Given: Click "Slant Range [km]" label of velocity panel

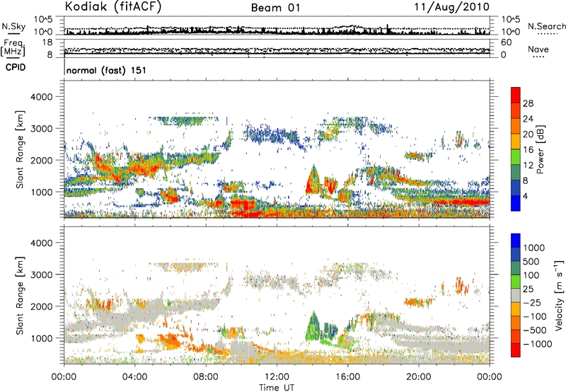Looking at the screenshot, I should point(20,295).
